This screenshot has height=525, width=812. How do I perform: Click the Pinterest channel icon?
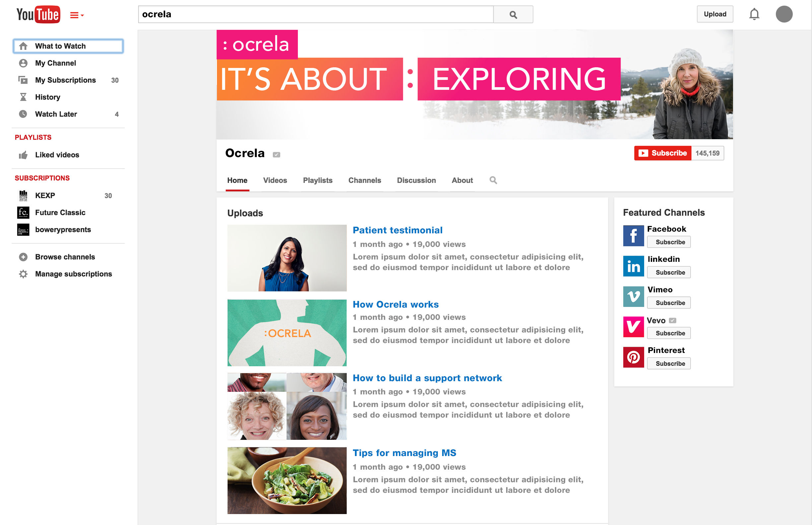[634, 357]
